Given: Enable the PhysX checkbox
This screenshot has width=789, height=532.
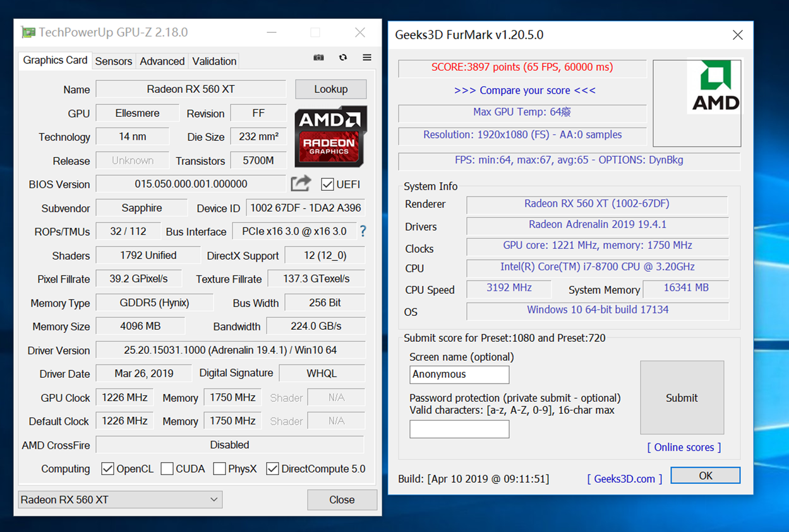Looking at the screenshot, I should click(x=220, y=469).
